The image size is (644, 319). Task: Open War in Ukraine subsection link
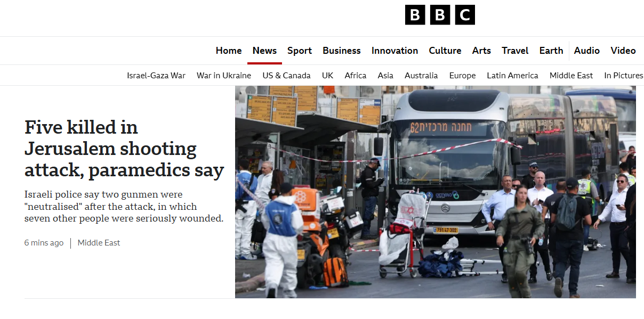[224, 76]
